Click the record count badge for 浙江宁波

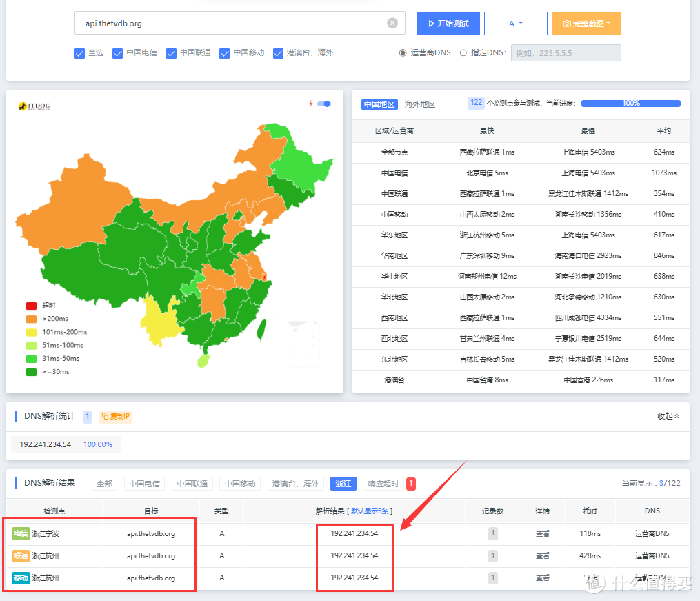click(x=493, y=533)
